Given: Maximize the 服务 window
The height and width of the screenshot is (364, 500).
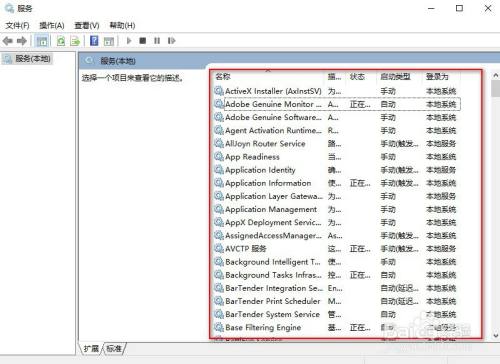Looking at the screenshot, I should point(459,8).
